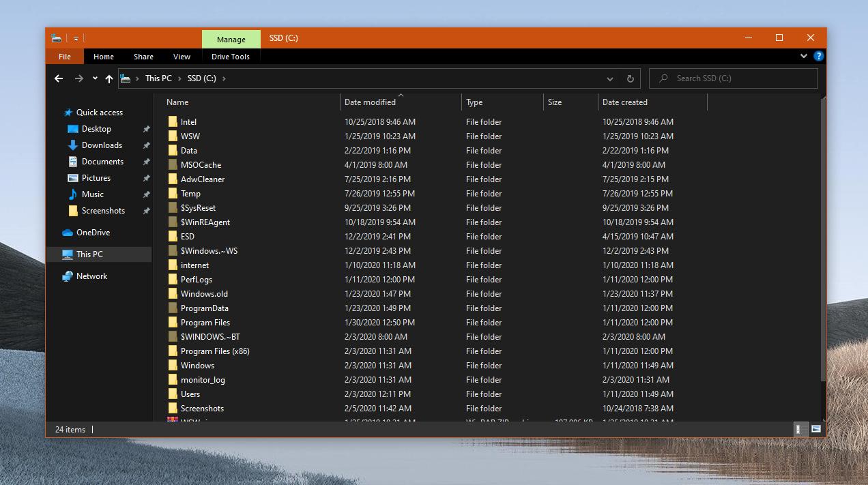
Task: Open the File menu
Action: (65, 57)
